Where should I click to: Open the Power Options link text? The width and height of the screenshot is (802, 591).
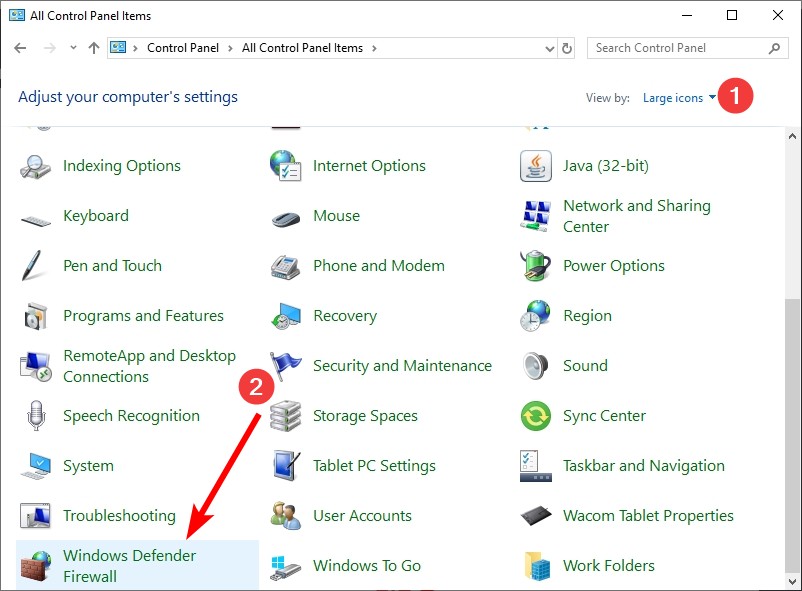pos(614,266)
